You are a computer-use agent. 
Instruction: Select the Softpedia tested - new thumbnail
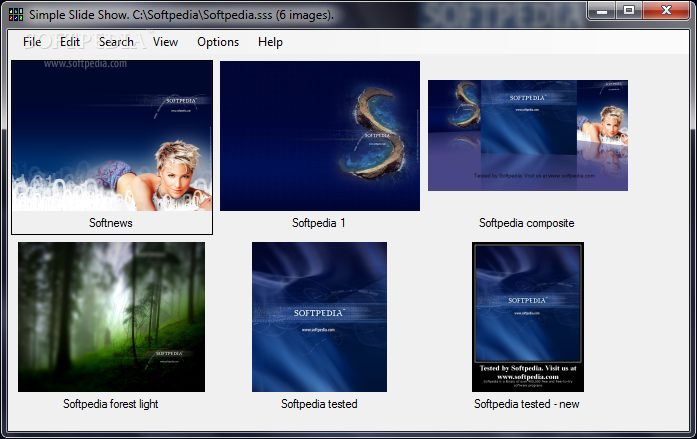tap(528, 317)
